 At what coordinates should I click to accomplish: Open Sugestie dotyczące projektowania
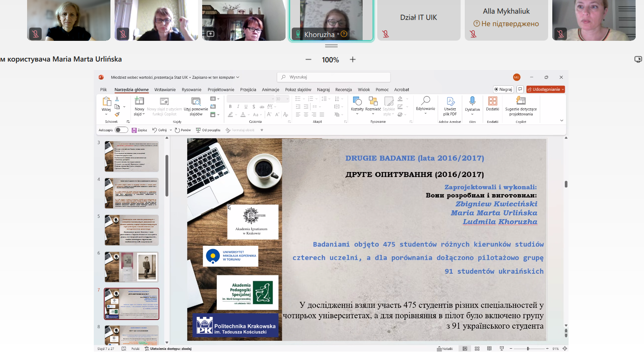(x=521, y=101)
